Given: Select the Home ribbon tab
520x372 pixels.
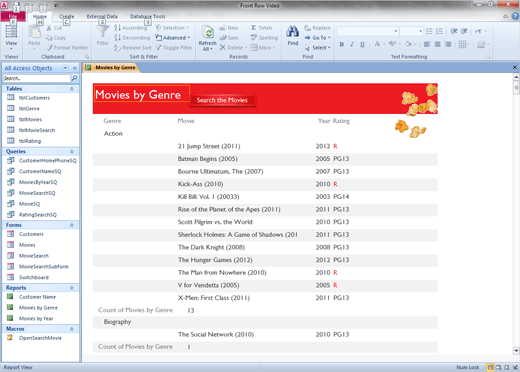Looking at the screenshot, I should point(40,16).
